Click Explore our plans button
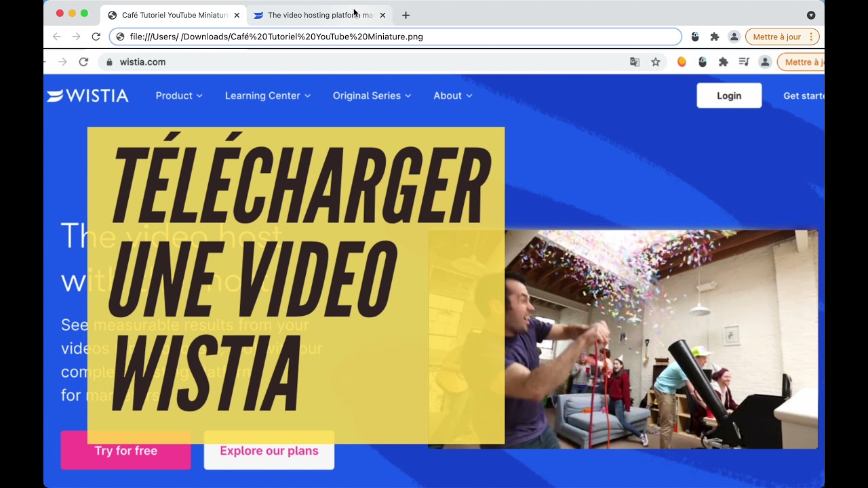868x488 pixels. [x=269, y=451]
